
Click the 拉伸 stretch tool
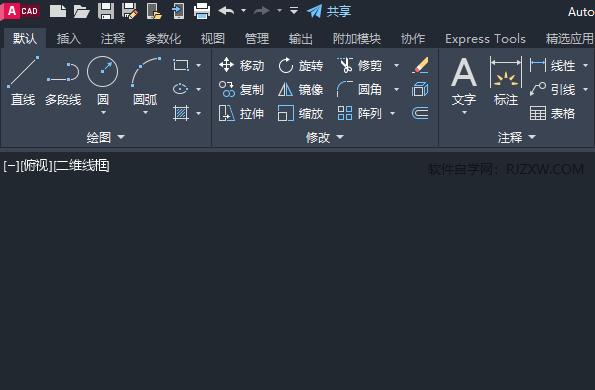[x=242, y=113]
